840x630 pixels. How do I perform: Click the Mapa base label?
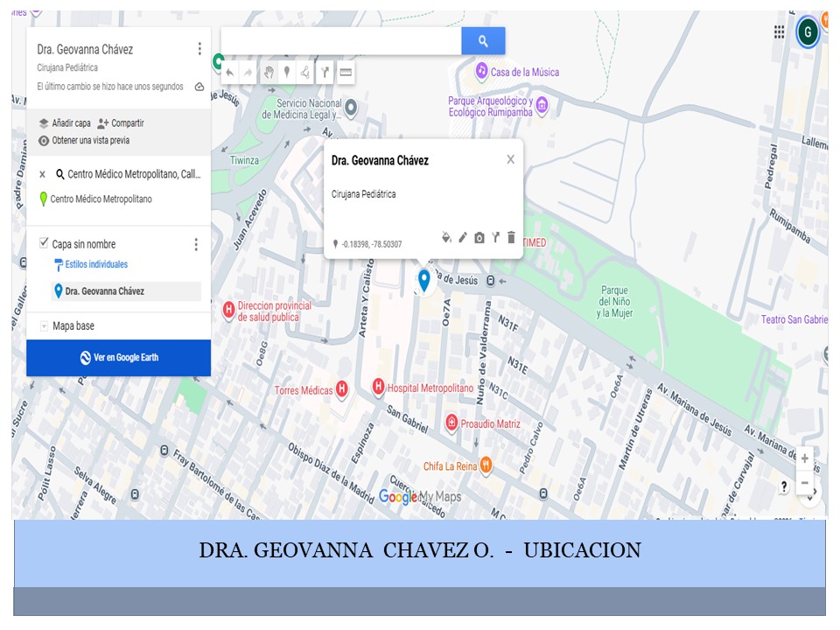pyautogui.click(x=73, y=325)
